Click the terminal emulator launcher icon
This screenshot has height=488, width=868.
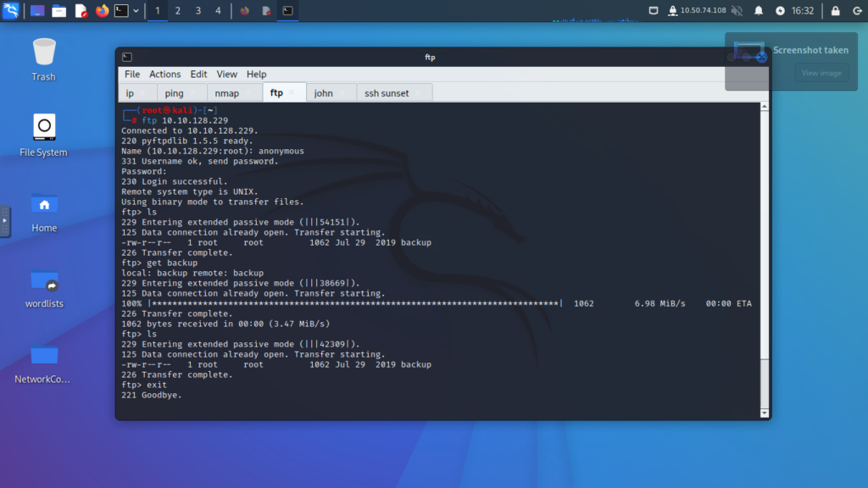point(122,11)
